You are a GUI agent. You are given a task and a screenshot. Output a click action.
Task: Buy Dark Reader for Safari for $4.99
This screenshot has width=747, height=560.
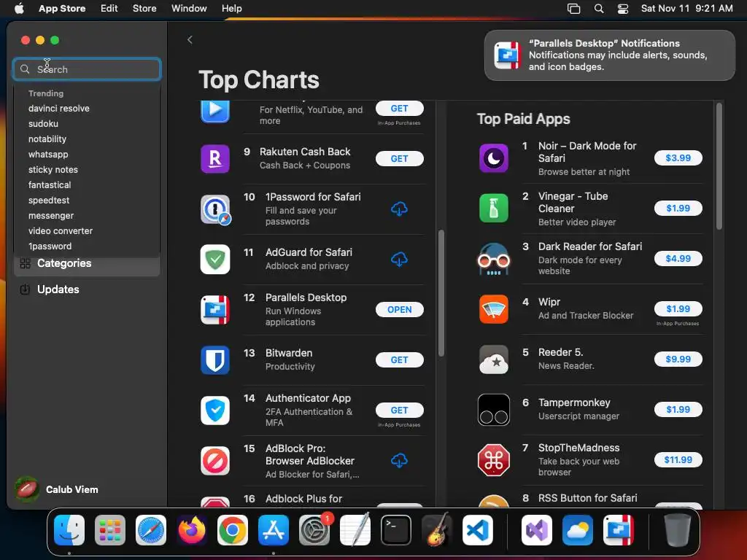pos(678,259)
